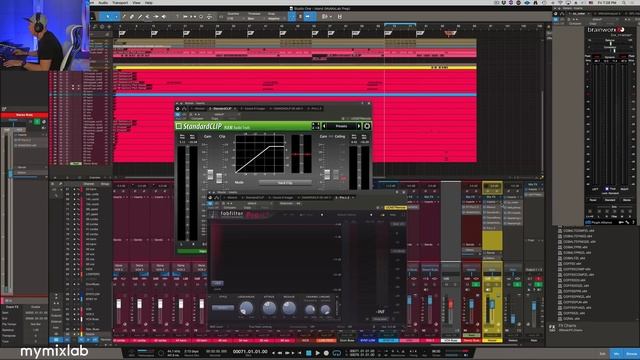The width and height of the screenshot is (640, 360).
Task: Click the Record button in the transport bar
Action: [x=326, y=353]
